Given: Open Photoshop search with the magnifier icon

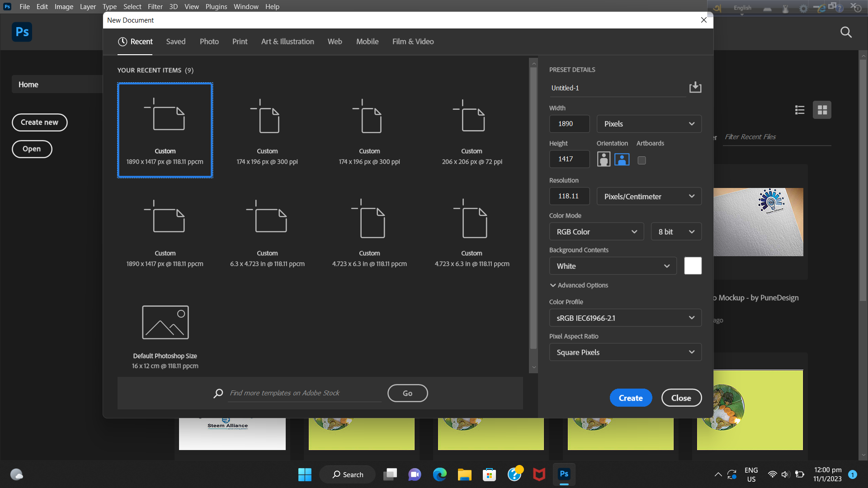Looking at the screenshot, I should (x=846, y=32).
